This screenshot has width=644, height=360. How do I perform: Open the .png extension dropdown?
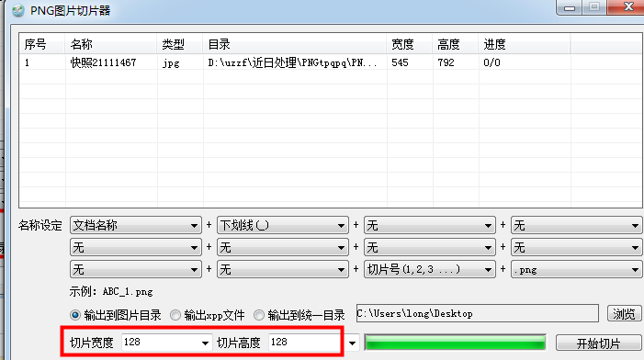[x=577, y=270]
